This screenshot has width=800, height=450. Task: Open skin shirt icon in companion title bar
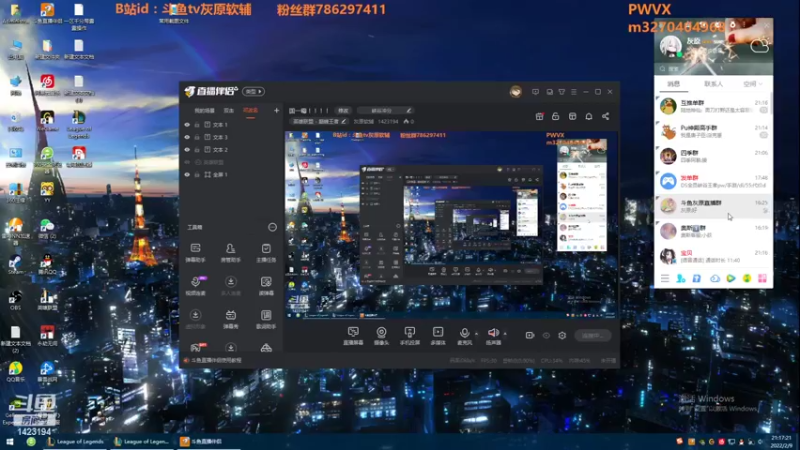(562, 92)
